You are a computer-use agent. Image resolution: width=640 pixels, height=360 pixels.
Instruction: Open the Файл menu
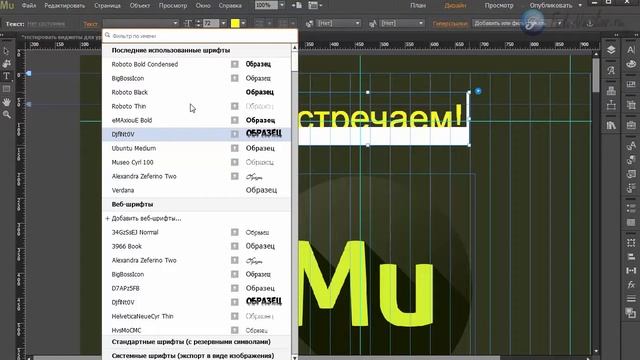[x=29, y=6]
